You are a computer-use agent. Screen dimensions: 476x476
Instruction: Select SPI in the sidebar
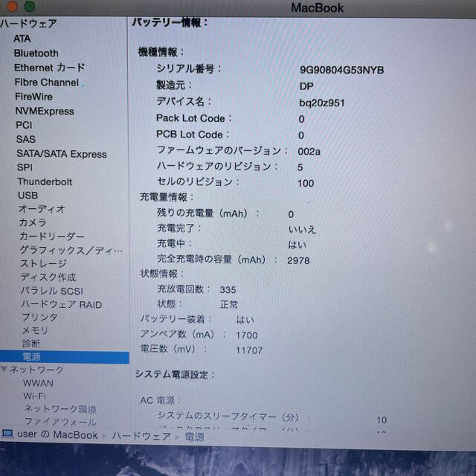(x=25, y=167)
